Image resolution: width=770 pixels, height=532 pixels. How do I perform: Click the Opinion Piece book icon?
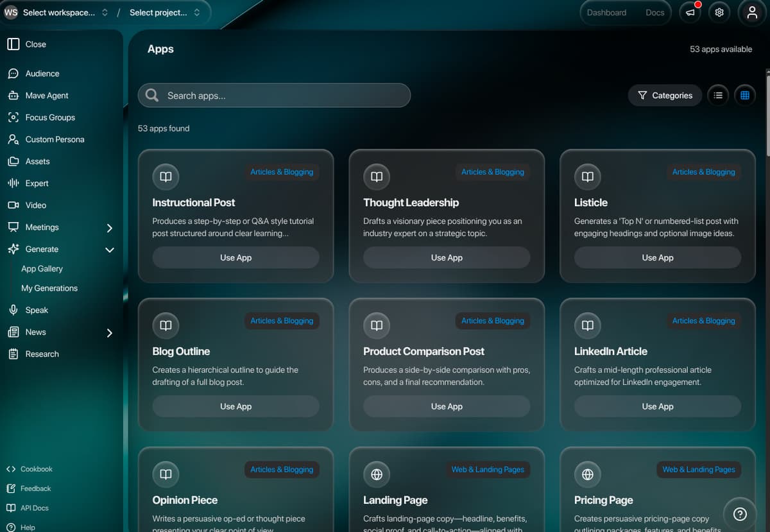pyautogui.click(x=166, y=474)
